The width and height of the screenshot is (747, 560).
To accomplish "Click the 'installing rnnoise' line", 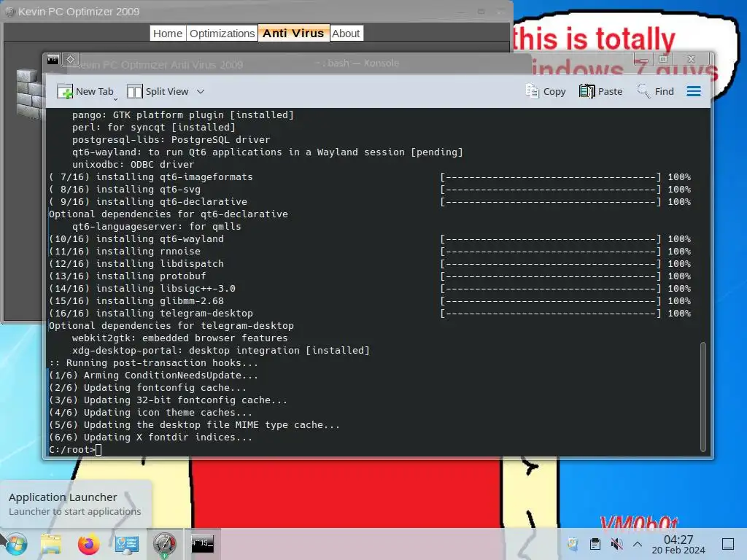I will pyautogui.click(x=124, y=252).
